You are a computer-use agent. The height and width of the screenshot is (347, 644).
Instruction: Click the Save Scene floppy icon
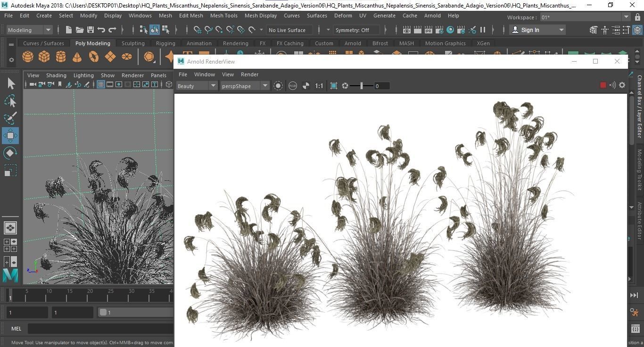tap(90, 30)
